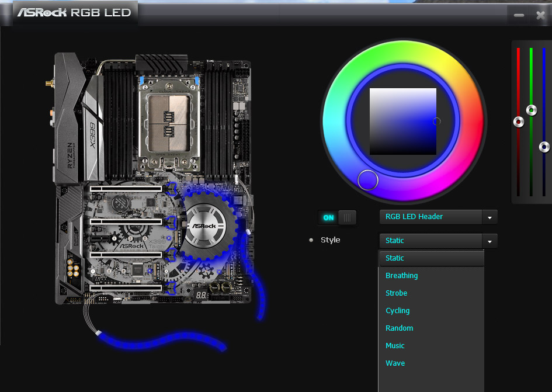Minimize the ASRock RGB LED window
552x392 pixels.
pos(519,15)
